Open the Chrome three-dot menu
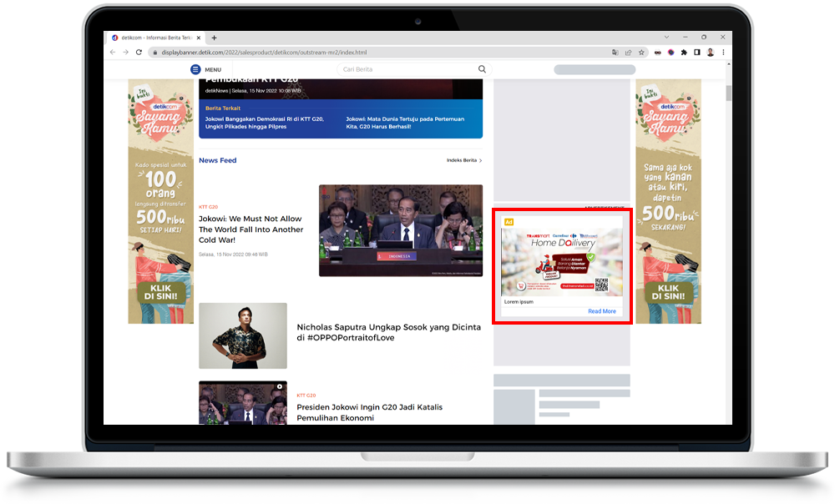The image size is (835, 504). pyautogui.click(x=723, y=52)
